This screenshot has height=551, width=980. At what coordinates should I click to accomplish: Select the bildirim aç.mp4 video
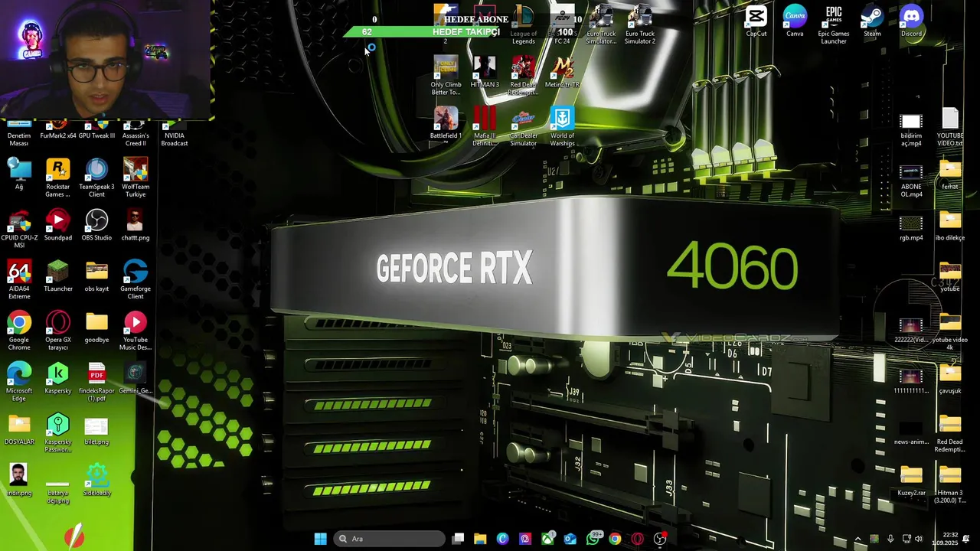click(911, 130)
